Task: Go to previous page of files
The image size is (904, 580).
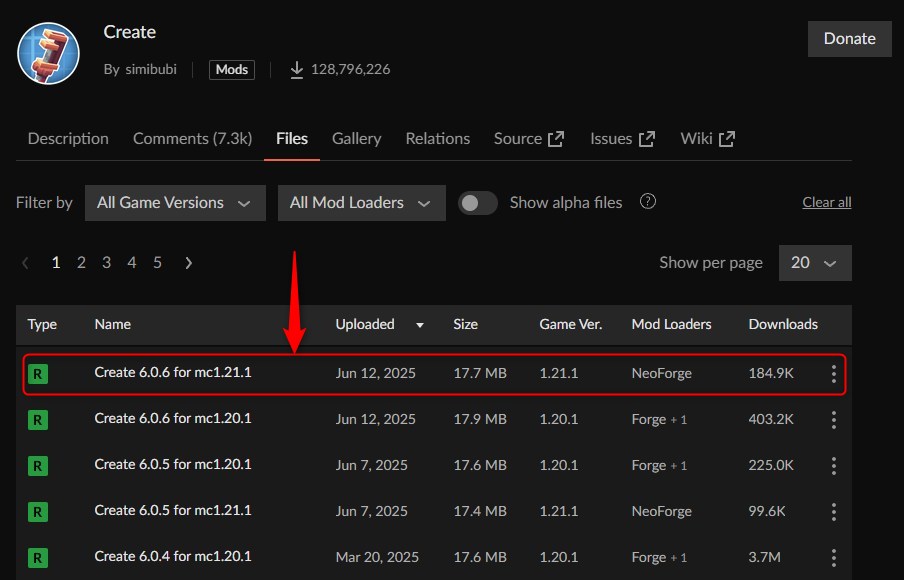Action: coord(25,263)
